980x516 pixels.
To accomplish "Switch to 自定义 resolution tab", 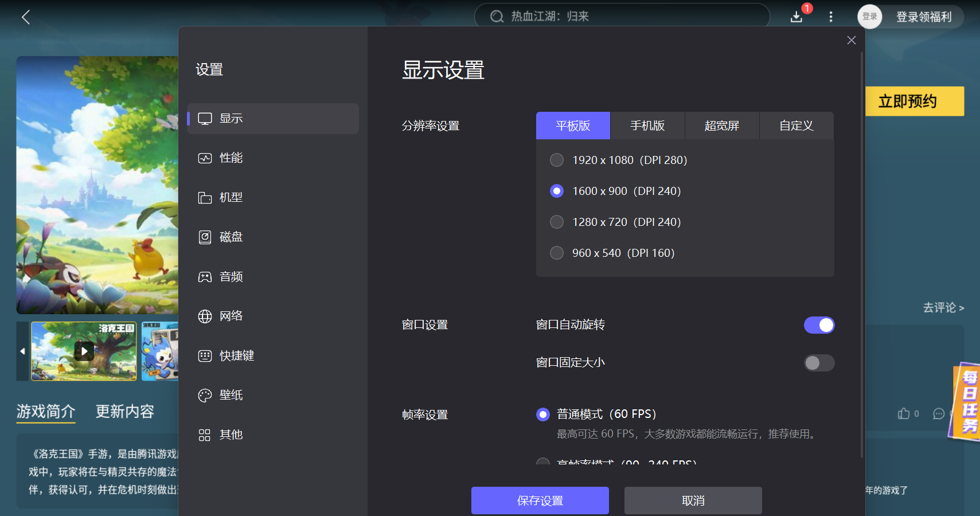I will pos(797,126).
